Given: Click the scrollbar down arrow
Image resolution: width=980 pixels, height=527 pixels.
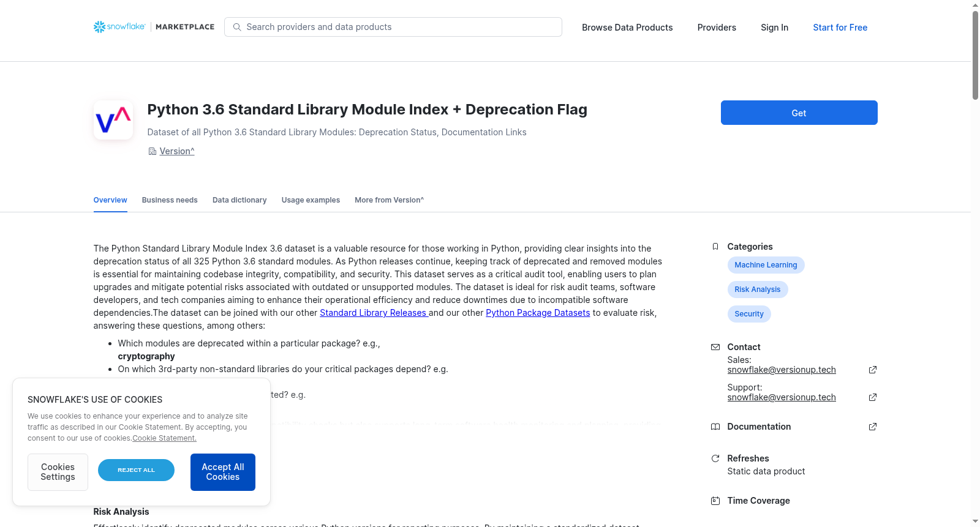Looking at the screenshot, I should 975,521.
